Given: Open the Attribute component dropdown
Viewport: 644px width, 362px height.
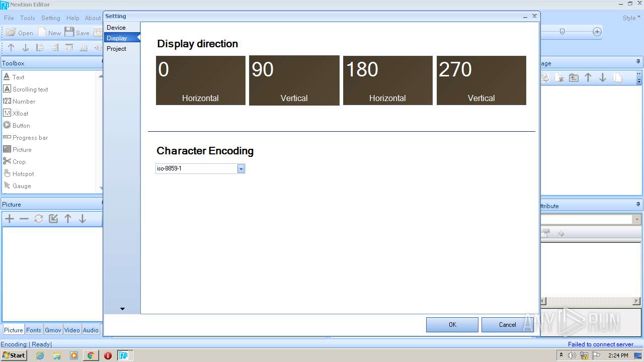Looking at the screenshot, I should (637, 220).
